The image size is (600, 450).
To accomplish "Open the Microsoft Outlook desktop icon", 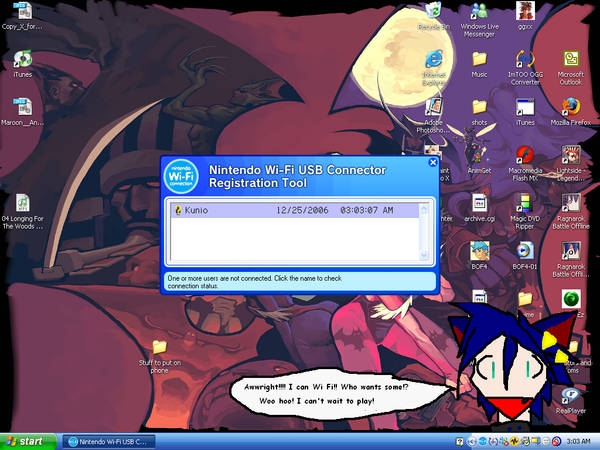I will [x=571, y=58].
